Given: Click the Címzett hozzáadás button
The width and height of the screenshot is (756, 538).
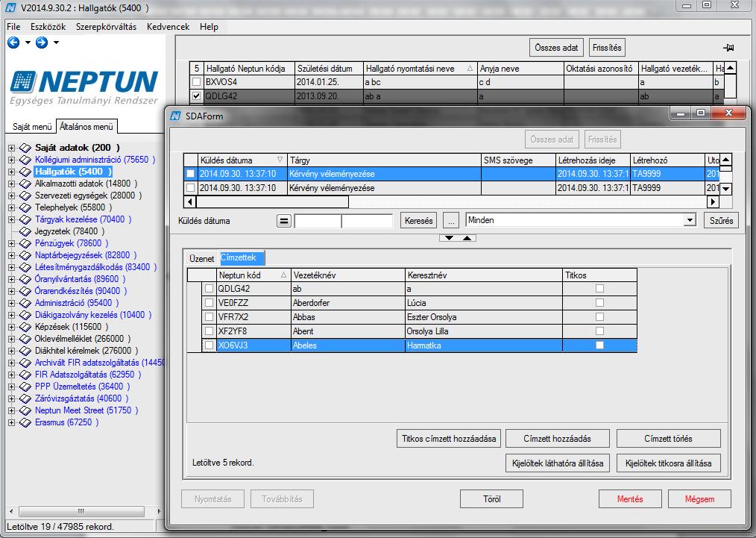Looking at the screenshot, I should [558, 439].
